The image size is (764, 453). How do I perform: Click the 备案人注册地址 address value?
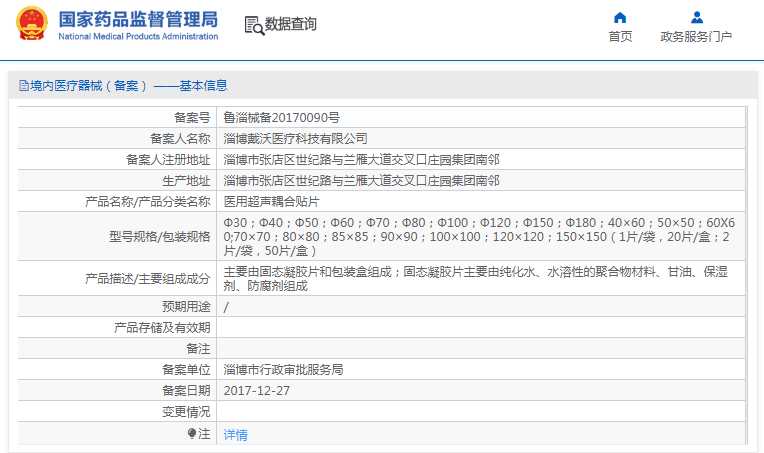pos(362,159)
